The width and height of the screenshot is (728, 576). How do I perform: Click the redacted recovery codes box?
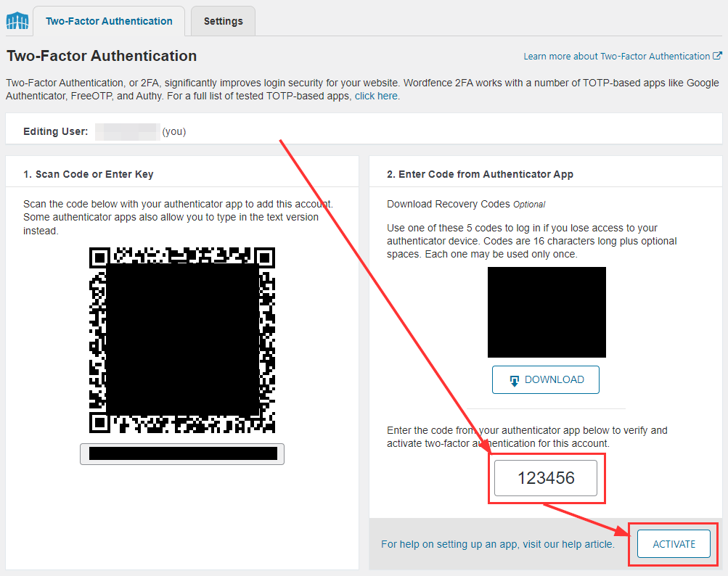click(x=547, y=313)
